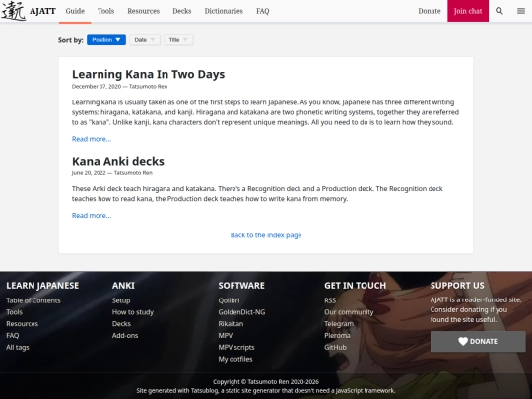532x399 pixels.
Task: Click the 'June 20, 2022 — Tatsumoto Ren' byline
Action: [112, 173]
